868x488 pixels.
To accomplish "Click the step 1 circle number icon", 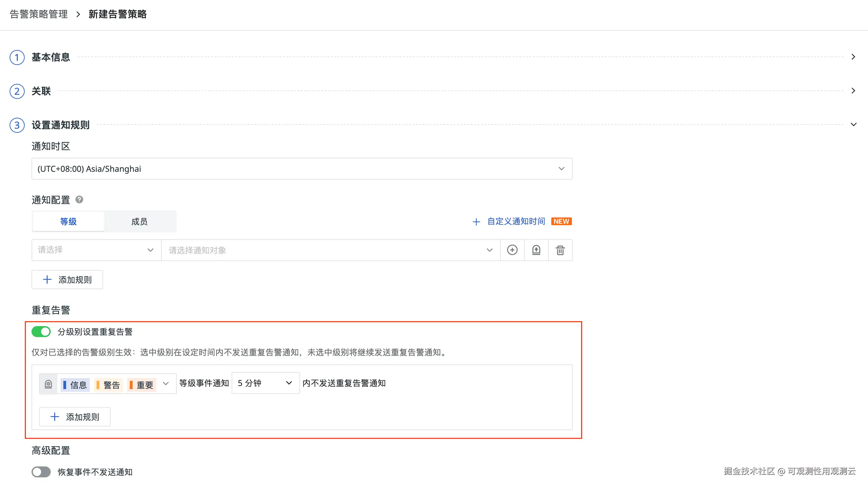I will 17,57.
